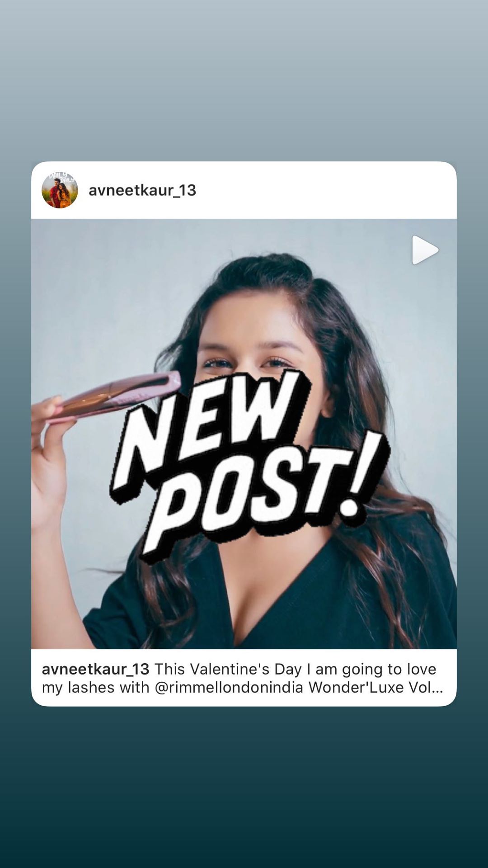
Task: Open avneetkaur_13 profile picture avatar
Action: 60,190
